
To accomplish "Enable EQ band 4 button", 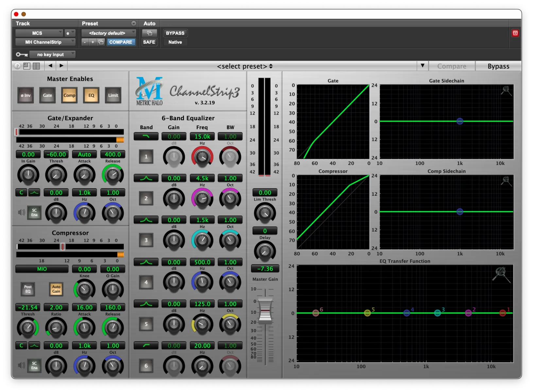I will tap(146, 282).
